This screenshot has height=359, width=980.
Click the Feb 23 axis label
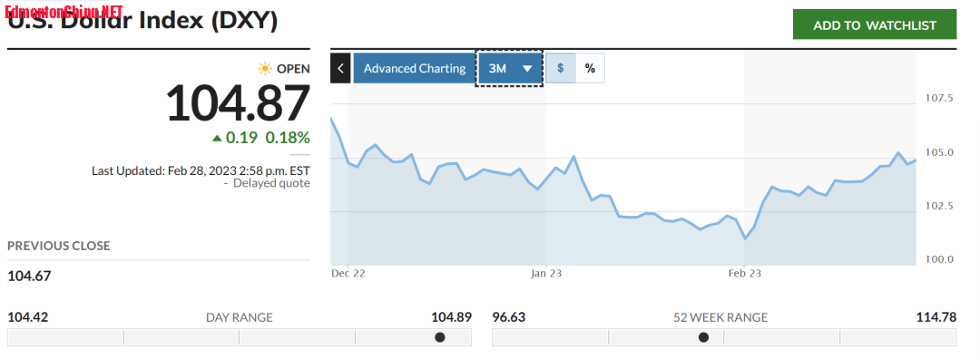[744, 274]
